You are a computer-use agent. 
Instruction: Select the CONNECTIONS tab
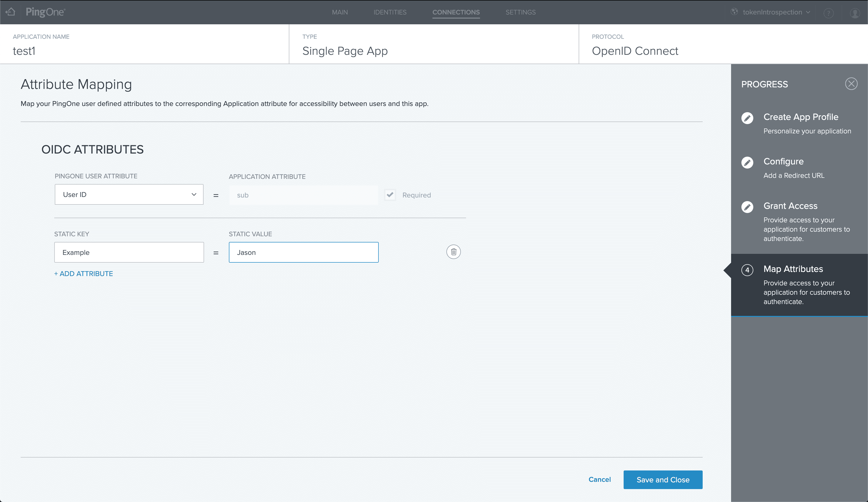click(456, 12)
